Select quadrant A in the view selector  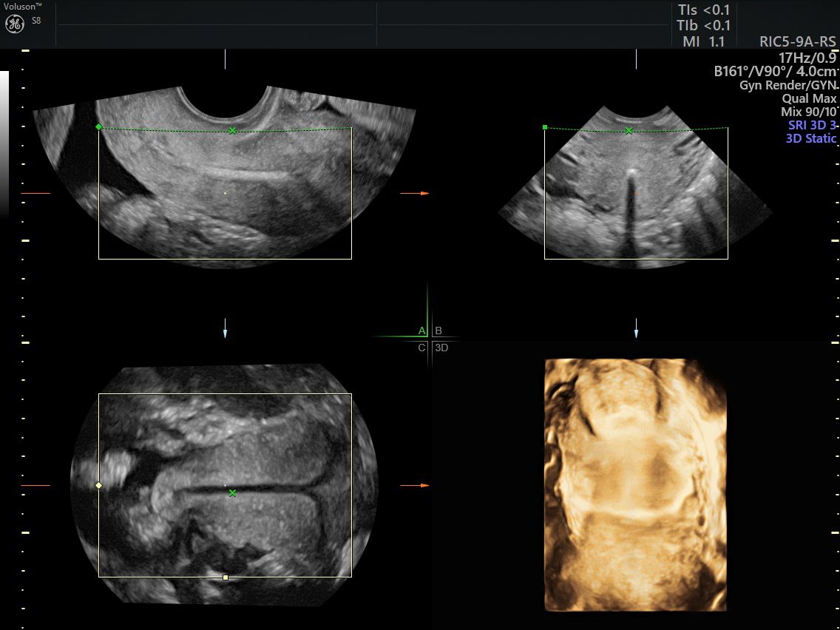(x=421, y=331)
